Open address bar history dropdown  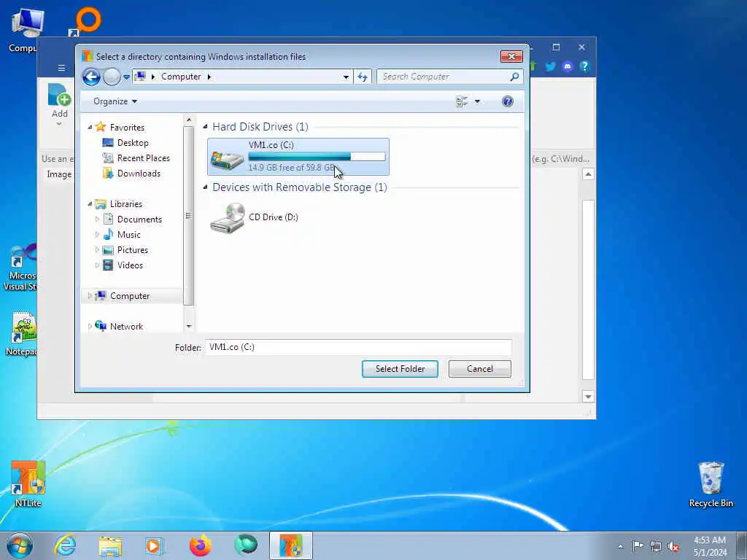click(346, 77)
